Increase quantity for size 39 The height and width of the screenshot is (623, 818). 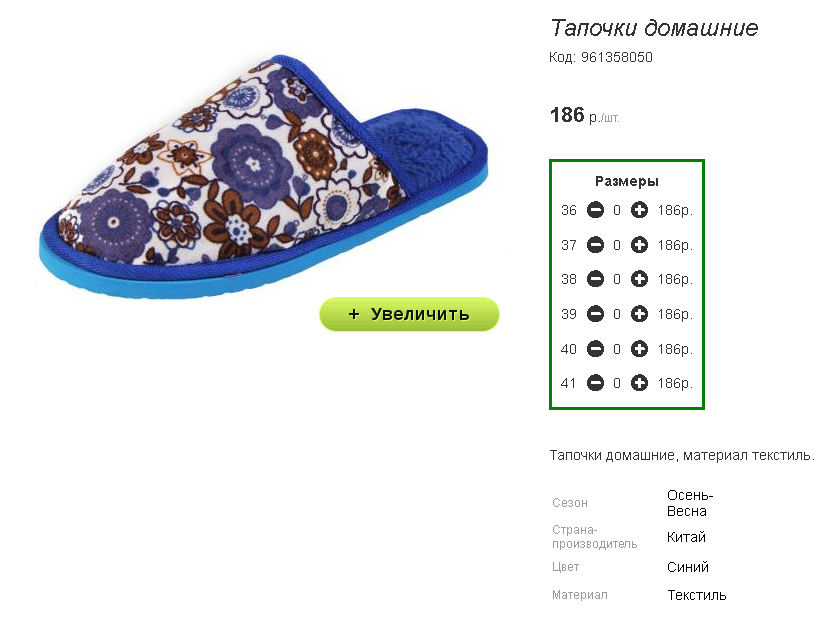[639, 314]
